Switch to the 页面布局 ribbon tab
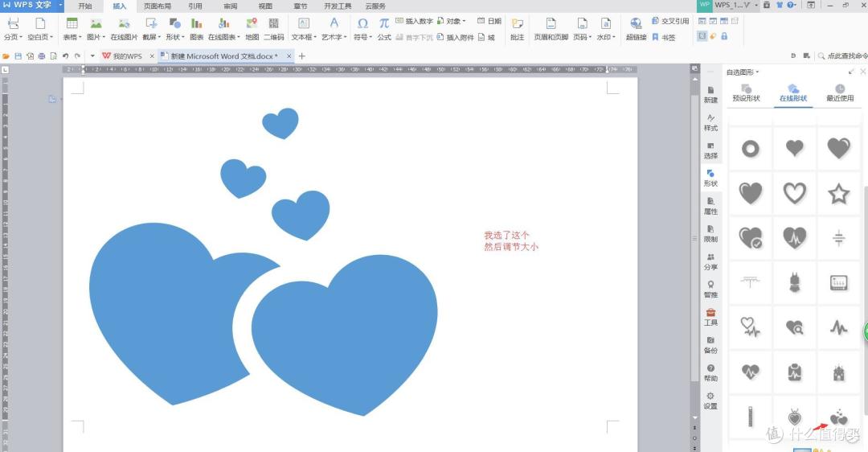Image resolution: width=868 pixels, height=452 pixels. (x=158, y=6)
